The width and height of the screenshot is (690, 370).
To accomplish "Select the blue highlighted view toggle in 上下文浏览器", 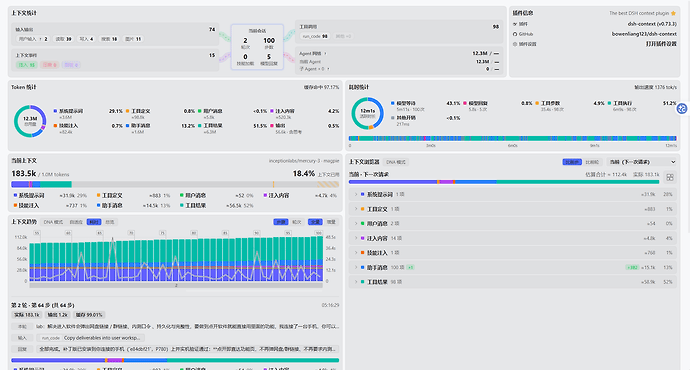I will click(x=572, y=162).
